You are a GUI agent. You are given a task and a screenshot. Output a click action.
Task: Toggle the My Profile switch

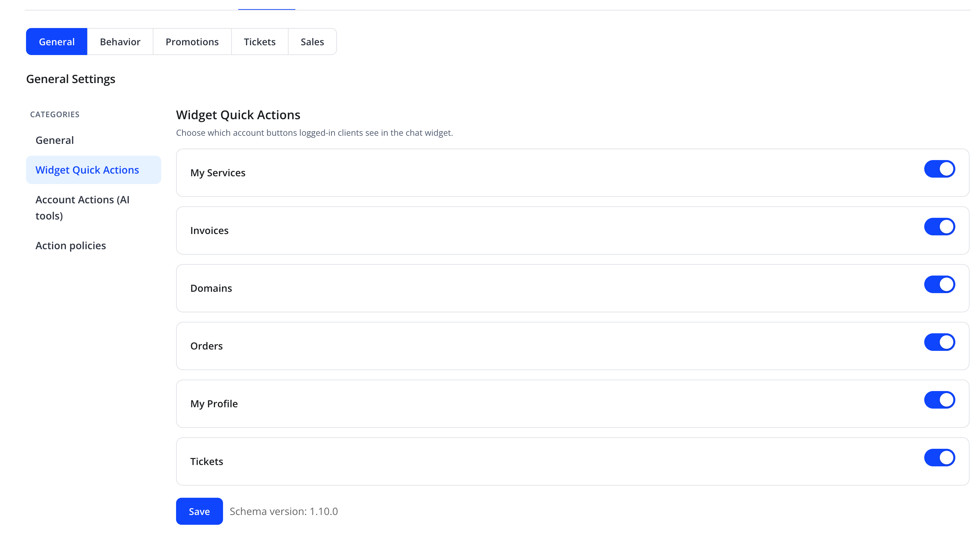pos(939,400)
